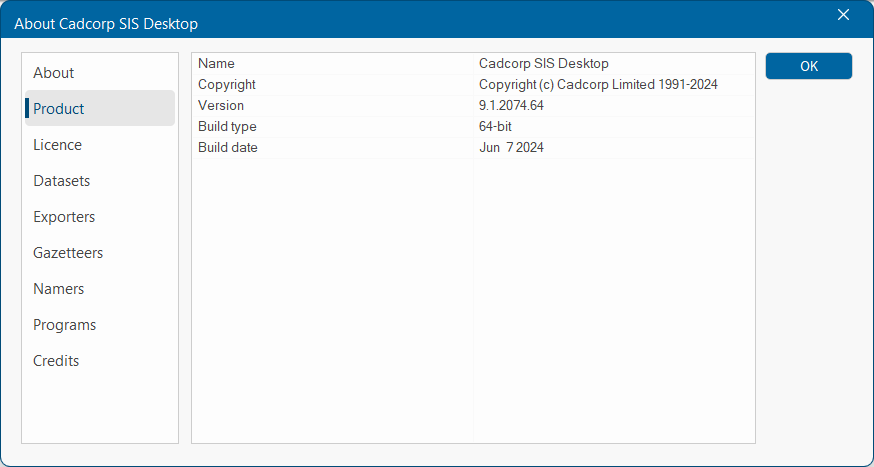
Task: Select the Name property label
Action: coord(216,64)
